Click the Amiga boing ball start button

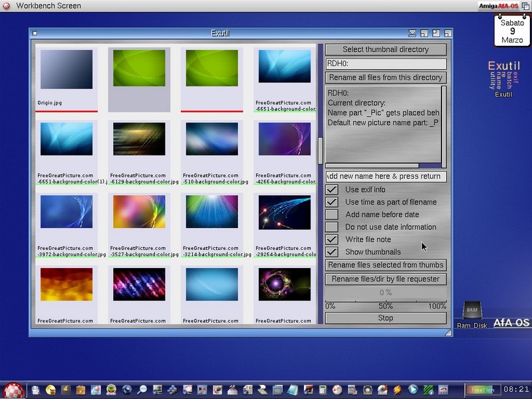click(x=14, y=390)
